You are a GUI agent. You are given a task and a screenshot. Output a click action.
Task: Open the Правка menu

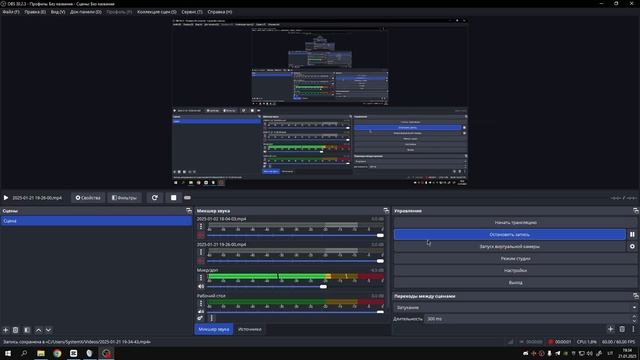click(x=35, y=12)
